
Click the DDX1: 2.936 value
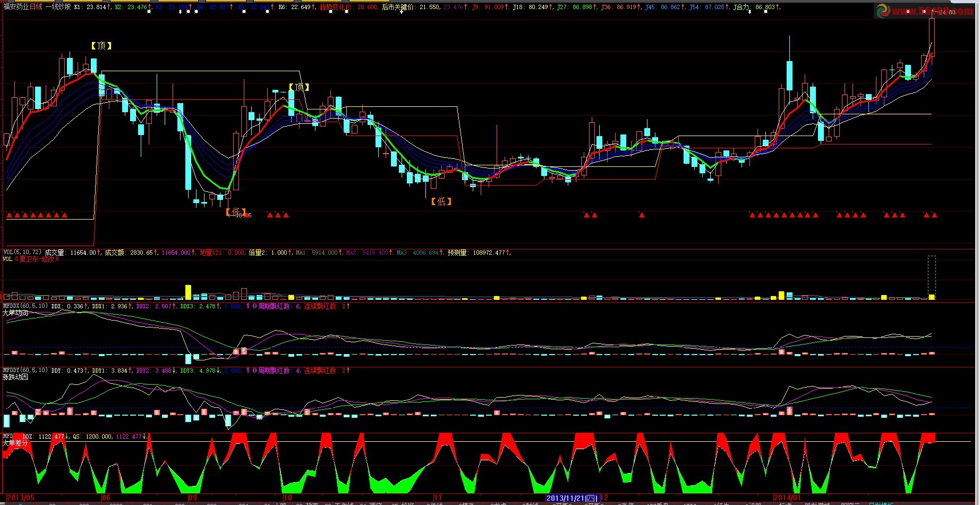click(110, 306)
